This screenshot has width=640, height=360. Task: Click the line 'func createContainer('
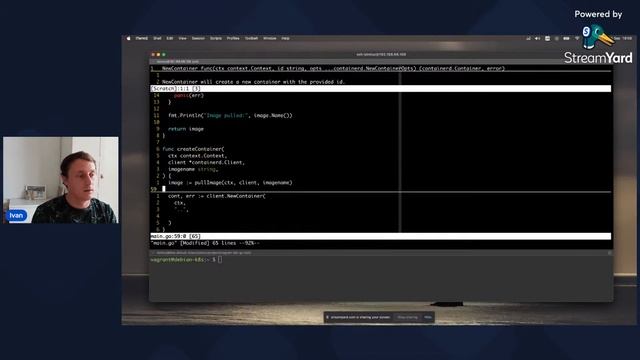[x=193, y=149]
